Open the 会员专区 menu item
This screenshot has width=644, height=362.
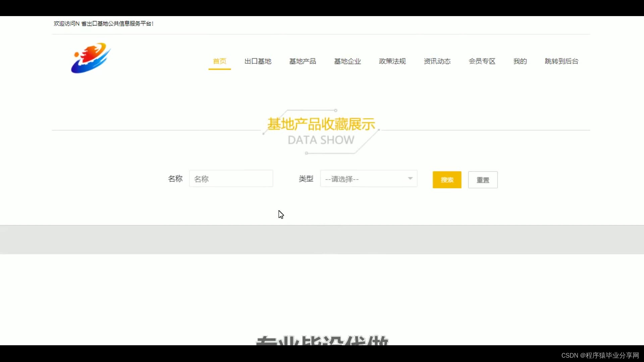point(482,61)
